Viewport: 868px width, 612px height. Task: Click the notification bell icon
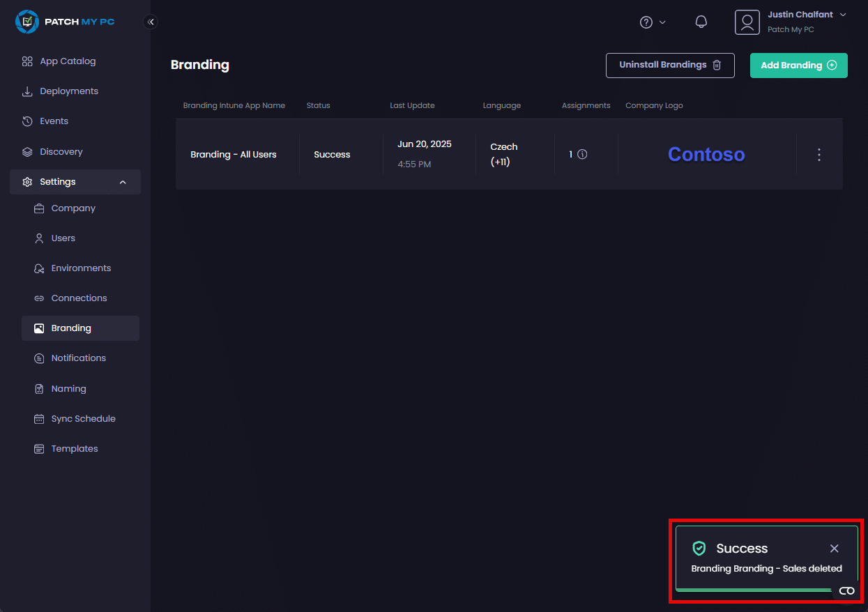(701, 22)
